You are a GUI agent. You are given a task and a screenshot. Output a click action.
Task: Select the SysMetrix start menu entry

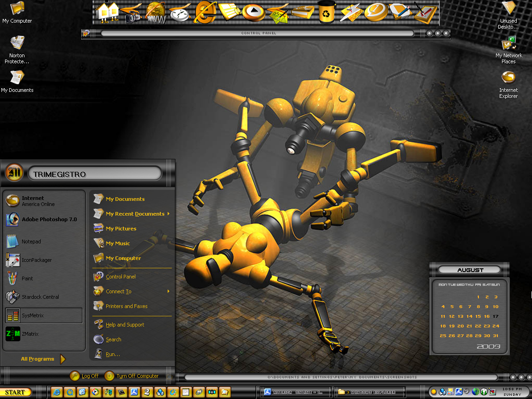tap(44, 315)
